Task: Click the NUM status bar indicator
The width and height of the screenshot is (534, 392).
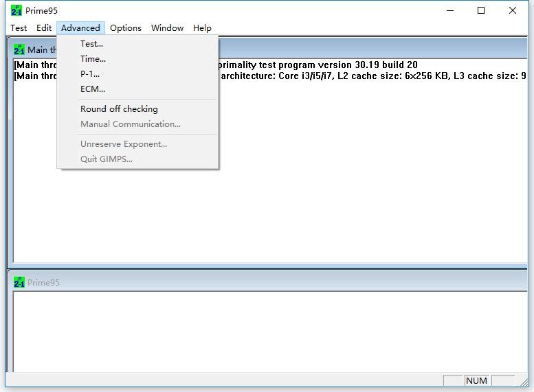Action: [x=476, y=380]
